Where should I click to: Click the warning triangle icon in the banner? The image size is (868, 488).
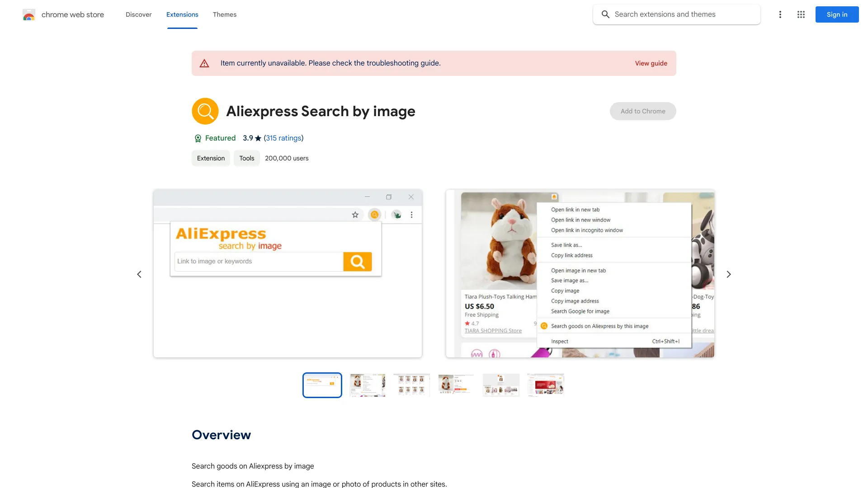[x=204, y=63]
